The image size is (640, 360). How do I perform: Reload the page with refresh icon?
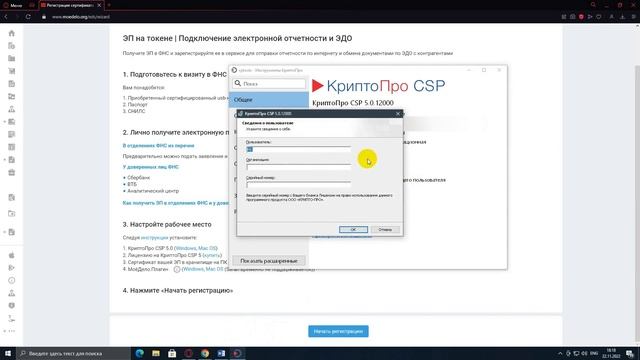[x=28, y=17]
